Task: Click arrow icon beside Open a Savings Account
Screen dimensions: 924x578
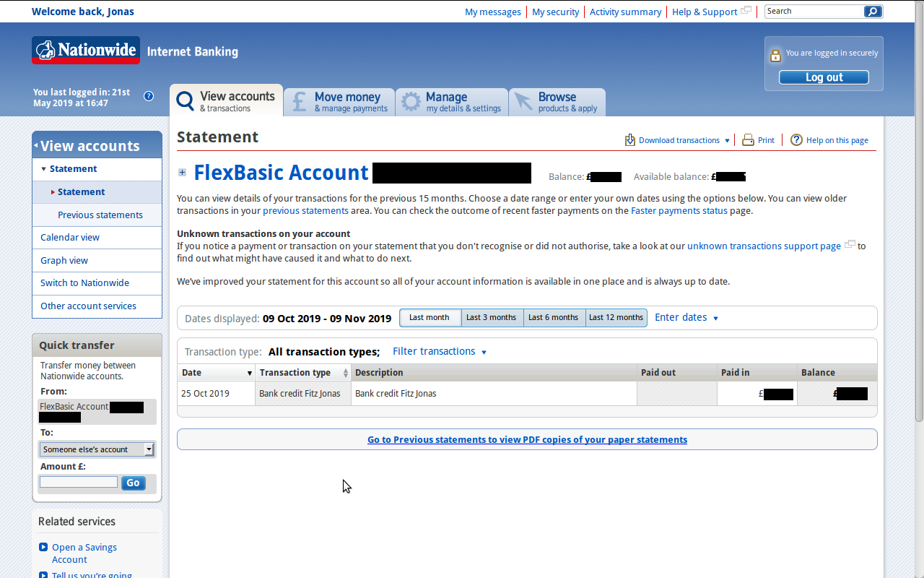Action: pos(43,548)
